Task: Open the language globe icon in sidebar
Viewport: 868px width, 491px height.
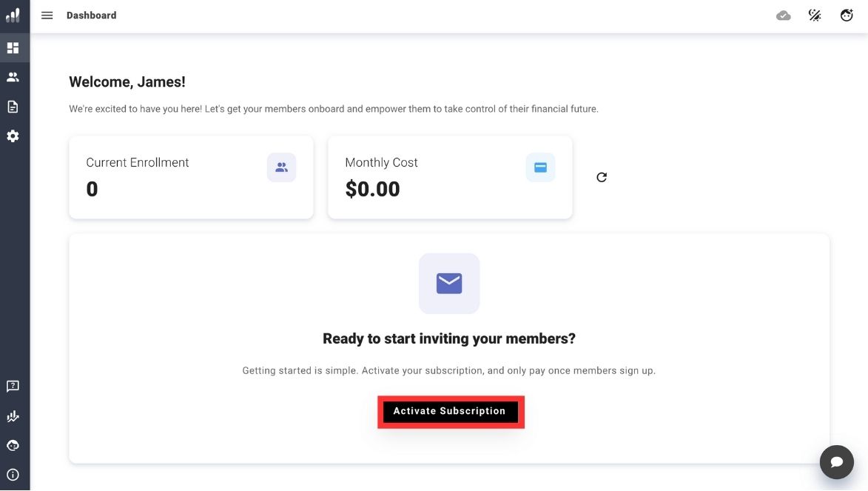Action: click(x=13, y=445)
